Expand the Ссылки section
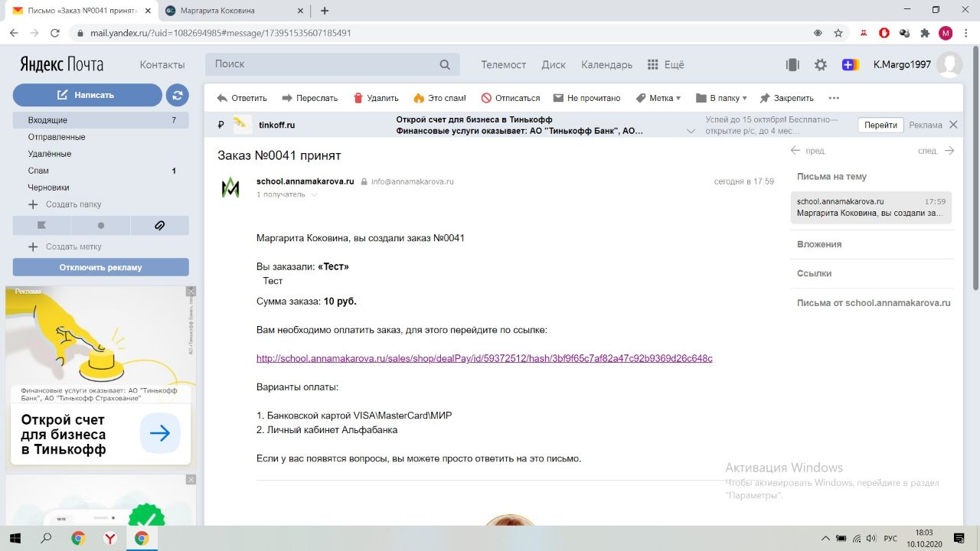This screenshot has height=551, width=980. [x=814, y=273]
